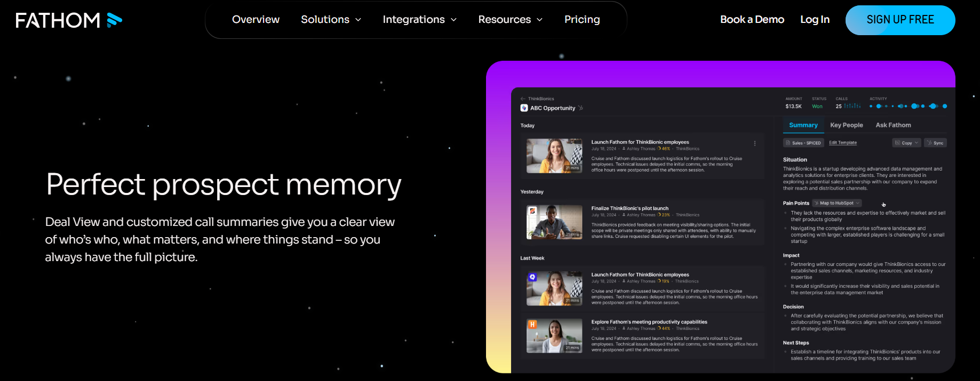Image resolution: width=980 pixels, height=381 pixels.
Task: Click the Log In link
Action: click(815, 20)
